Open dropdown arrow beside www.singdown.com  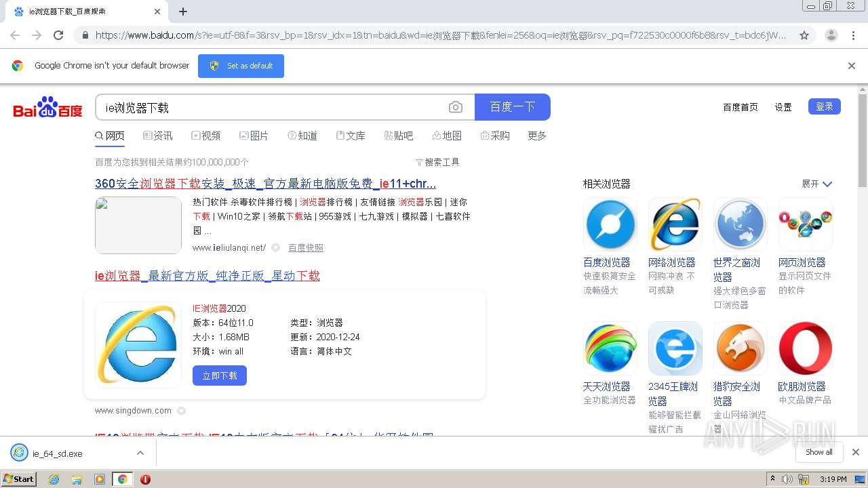(x=181, y=411)
